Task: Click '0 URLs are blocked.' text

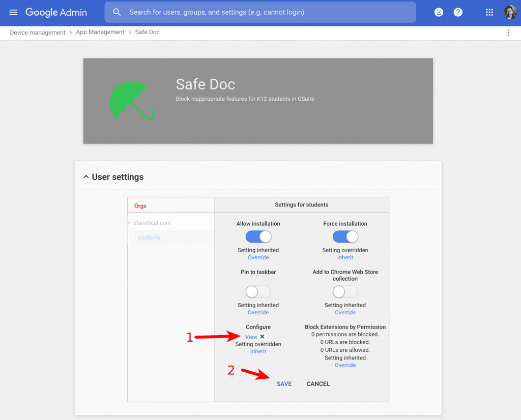Action: pyautogui.click(x=345, y=342)
